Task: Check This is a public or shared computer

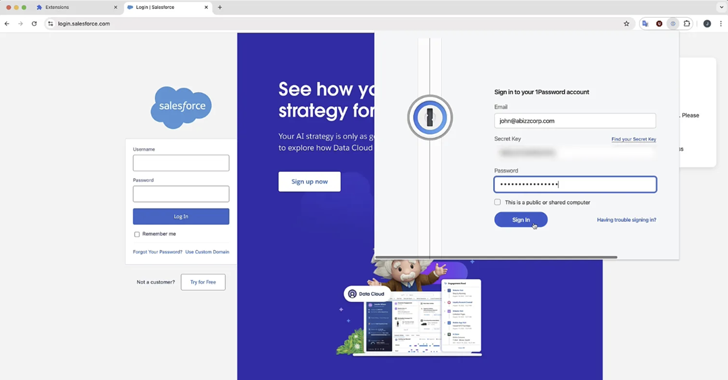Action: pyautogui.click(x=497, y=202)
